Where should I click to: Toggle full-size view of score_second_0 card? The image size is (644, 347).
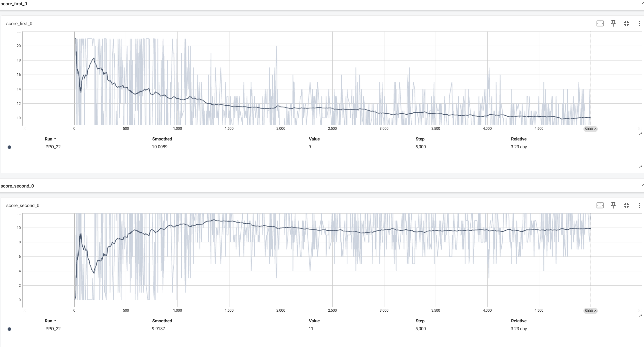626,206
